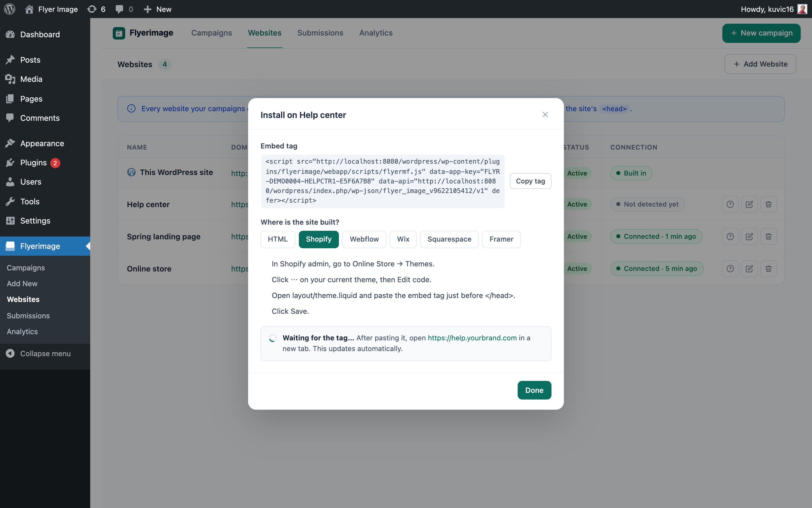Open the kuvic16 user avatar

point(802,9)
